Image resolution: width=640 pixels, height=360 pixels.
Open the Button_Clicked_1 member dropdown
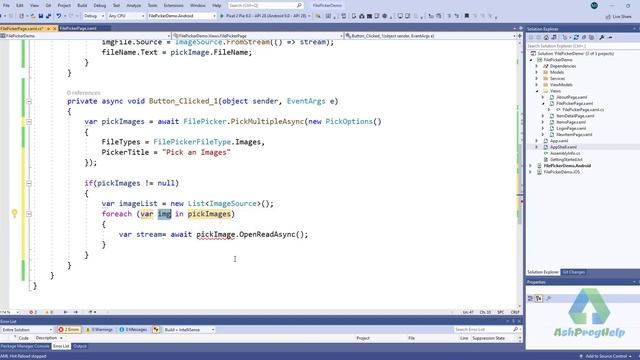click(x=431, y=36)
